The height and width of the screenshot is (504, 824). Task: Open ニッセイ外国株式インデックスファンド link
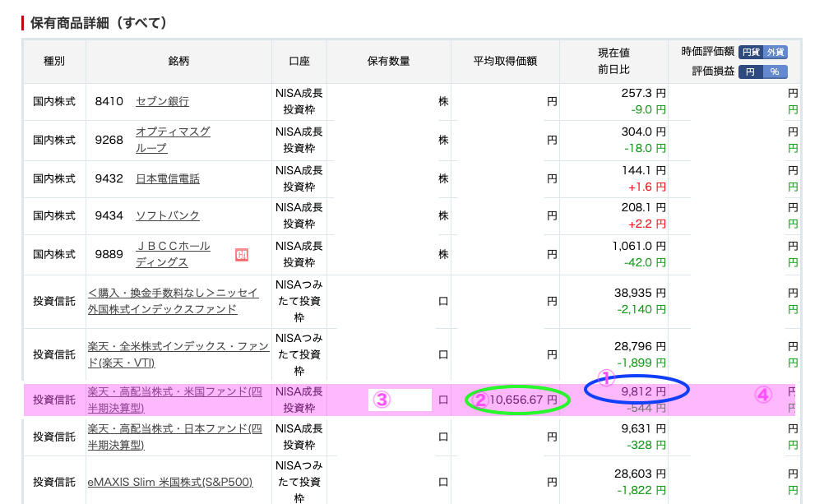coord(173,301)
